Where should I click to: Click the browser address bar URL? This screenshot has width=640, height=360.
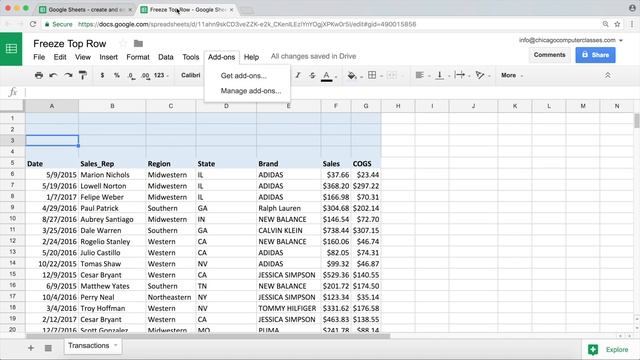point(247,24)
